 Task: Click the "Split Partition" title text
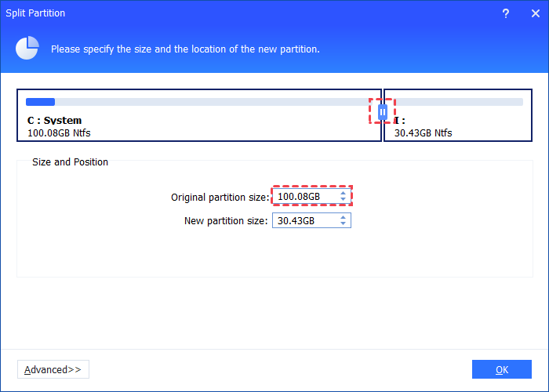click(x=35, y=13)
